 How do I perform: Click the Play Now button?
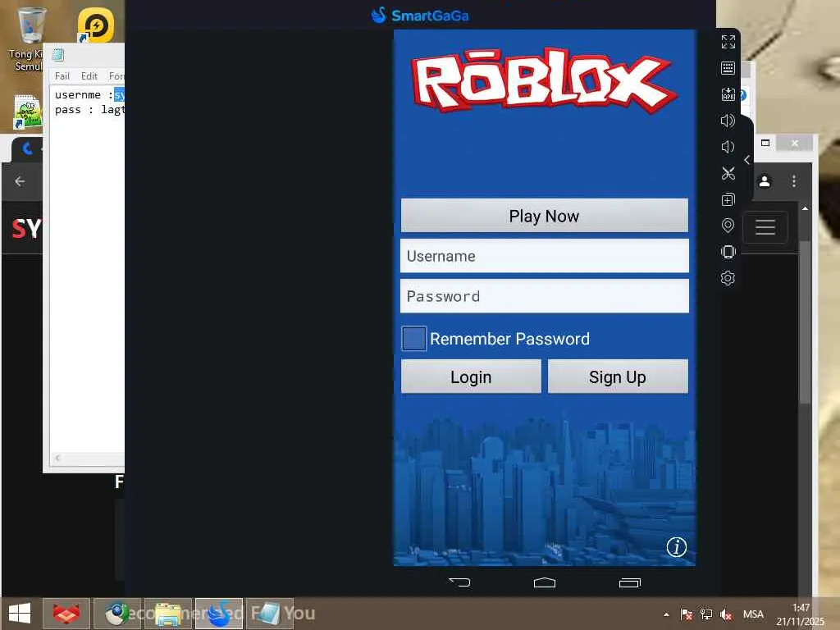pos(545,216)
